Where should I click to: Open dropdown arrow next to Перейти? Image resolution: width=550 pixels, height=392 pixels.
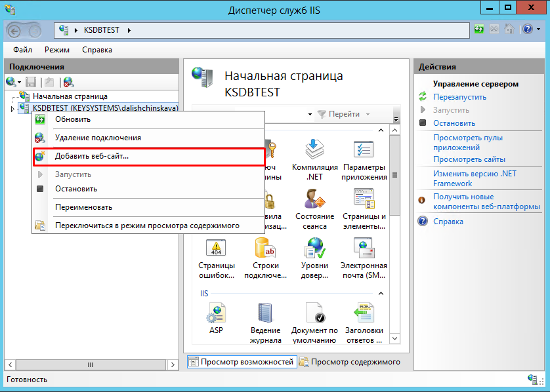point(368,114)
